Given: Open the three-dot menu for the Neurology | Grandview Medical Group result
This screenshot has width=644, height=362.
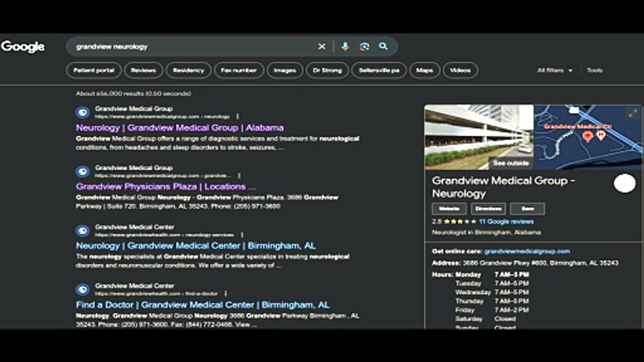Looking at the screenshot, I should [237, 117].
